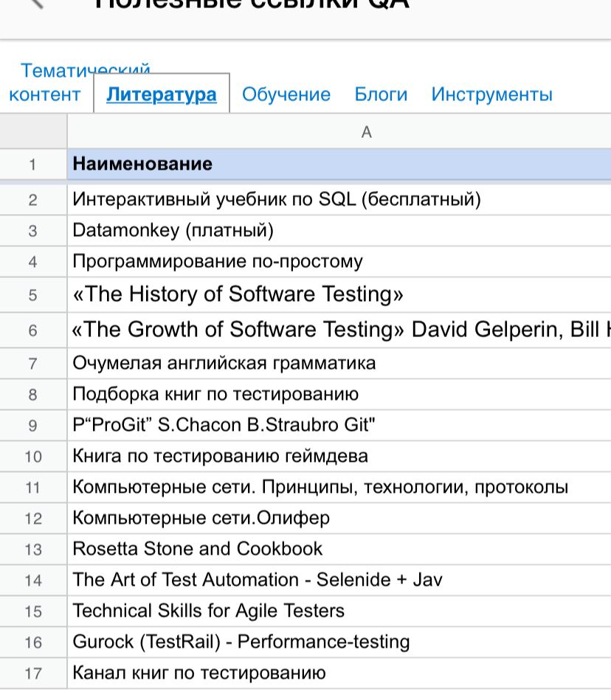Select cell Компьютерные сети.Олифер
The image size is (611, 700).
coord(339,519)
